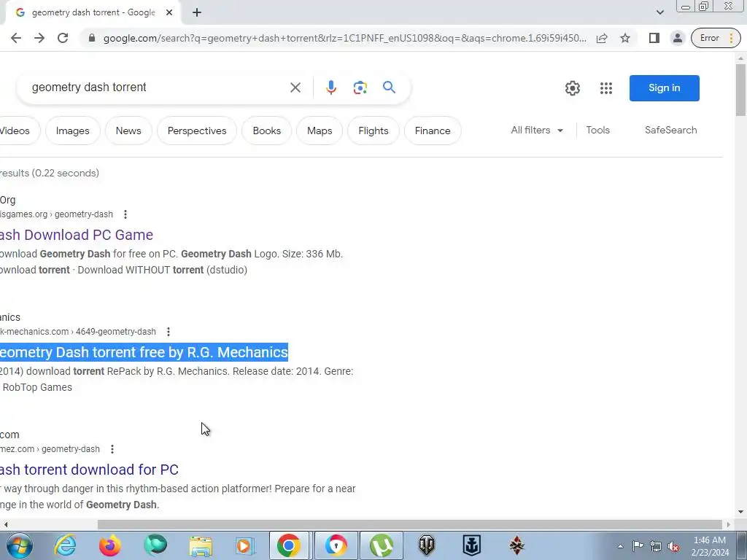The width and height of the screenshot is (747, 560).
Task: Share this page via share icon
Action: point(602,38)
